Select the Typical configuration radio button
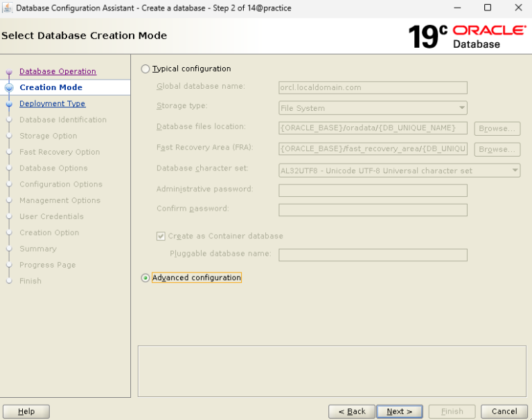532x420 pixels. [x=145, y=69]
